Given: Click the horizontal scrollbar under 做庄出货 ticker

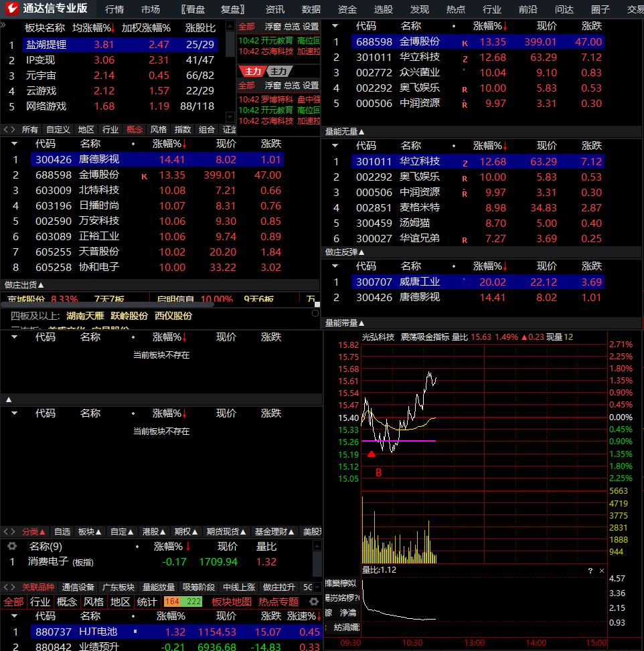Looking at the screenshot, I should point(108,304).
